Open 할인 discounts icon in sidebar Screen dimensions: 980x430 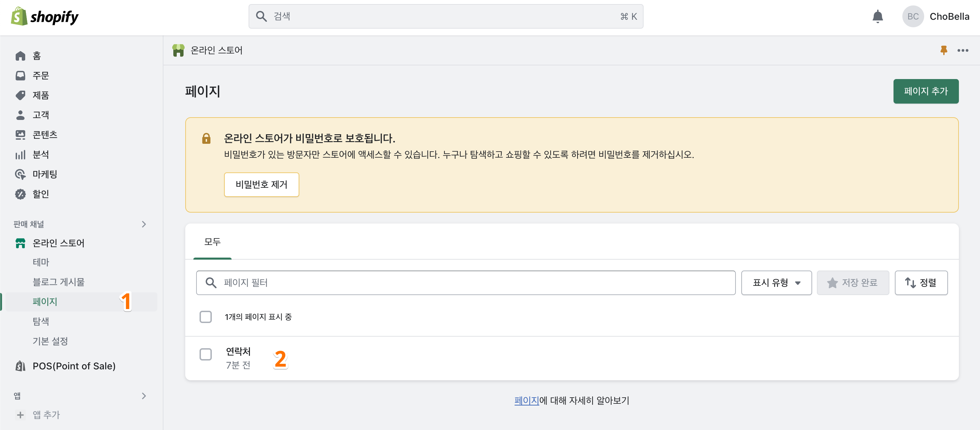20,194
